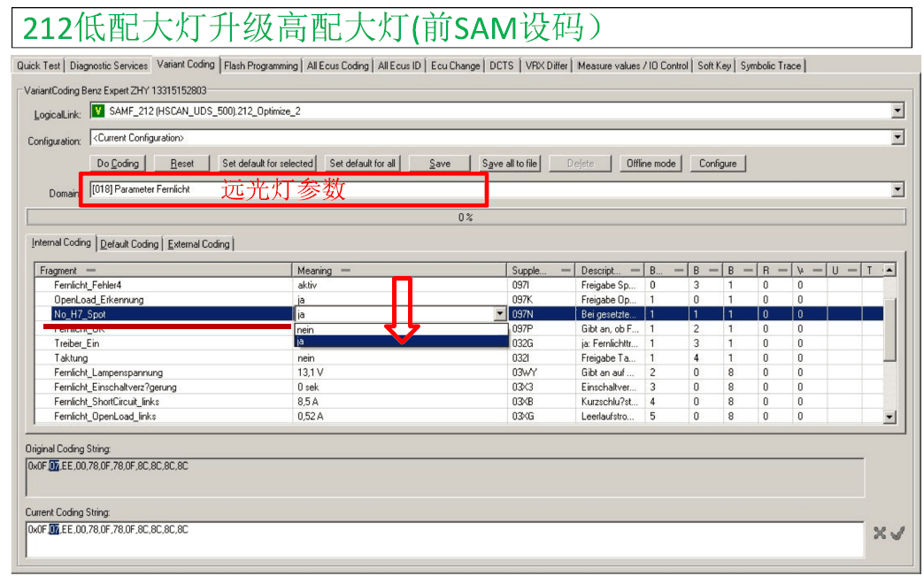Click the checkmark apply icon beside coding string
This screenshot has height=576, width=924.
897,534
